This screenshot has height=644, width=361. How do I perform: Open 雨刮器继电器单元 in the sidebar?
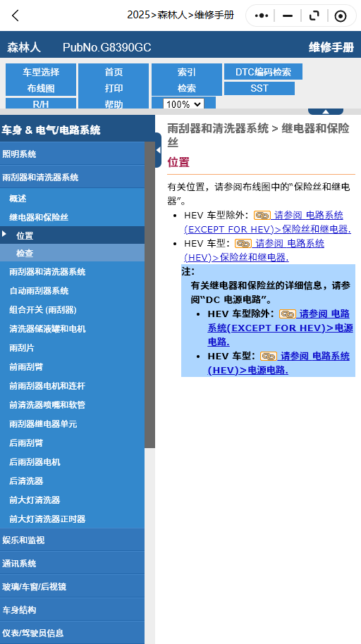72,424
